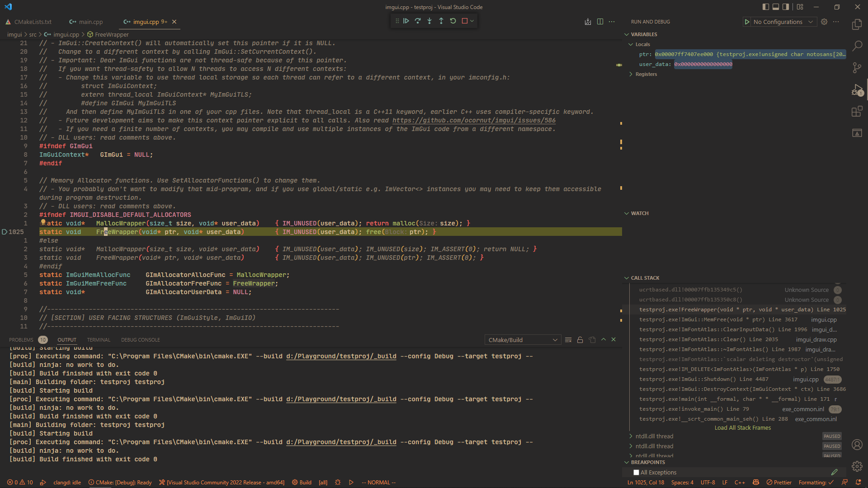
Task: Open the CMake/Build output channel dropdown
Action: pyautogui.click(x=522, y=340)
